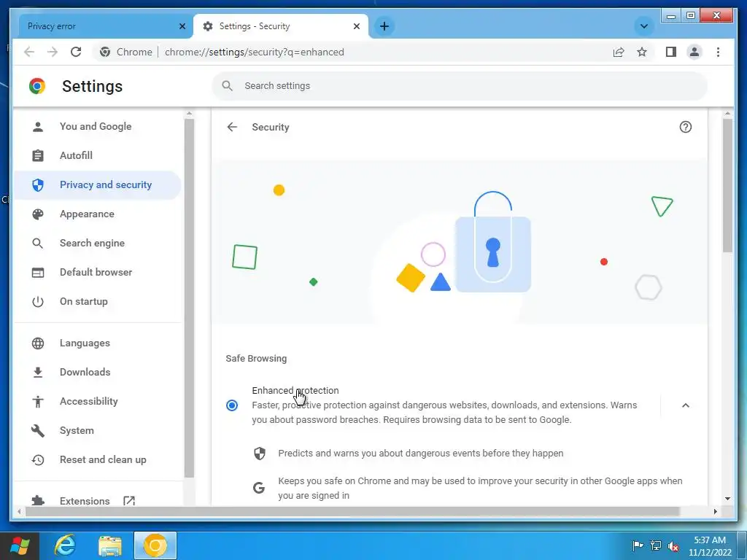Open File Explorer from the taskbar
This screenshot has height=560, width=747.
110,545
